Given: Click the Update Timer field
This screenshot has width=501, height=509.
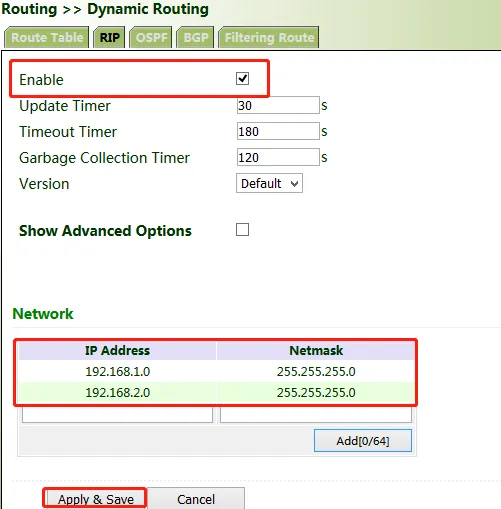Looking at the screenshot, I should click(278, 105).
